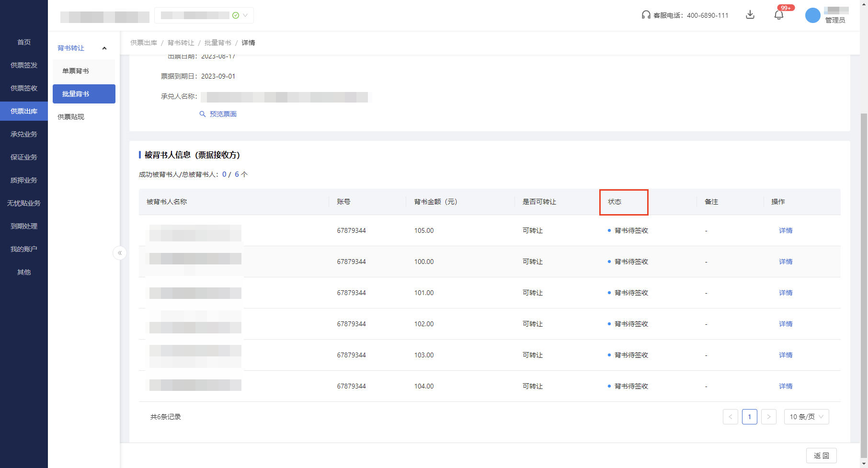The image size is (868, 468).
Task: Open notifications bell with 99+ badge
Action: [x=779, y=15]
